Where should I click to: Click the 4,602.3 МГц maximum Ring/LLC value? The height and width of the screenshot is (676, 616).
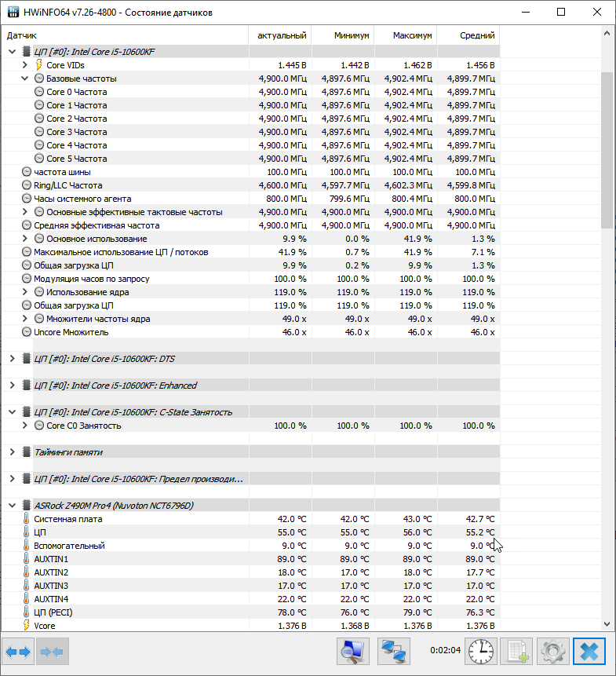click(408, 185)
